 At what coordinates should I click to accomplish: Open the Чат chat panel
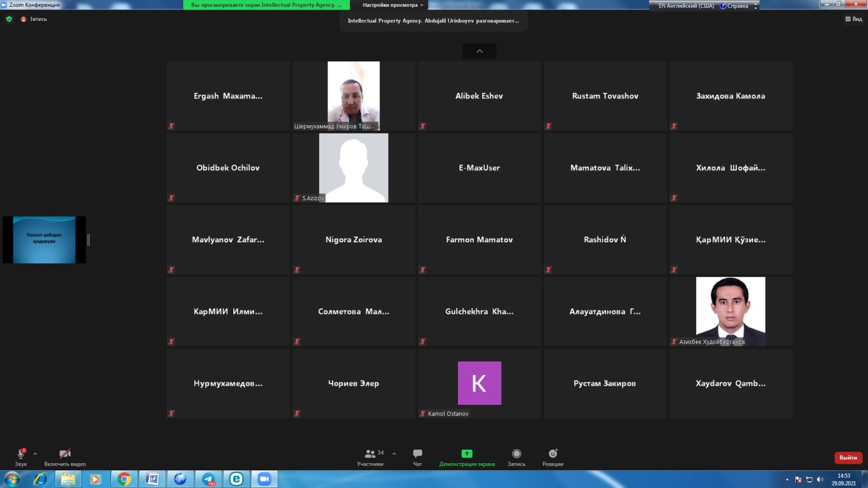(417, 454)
